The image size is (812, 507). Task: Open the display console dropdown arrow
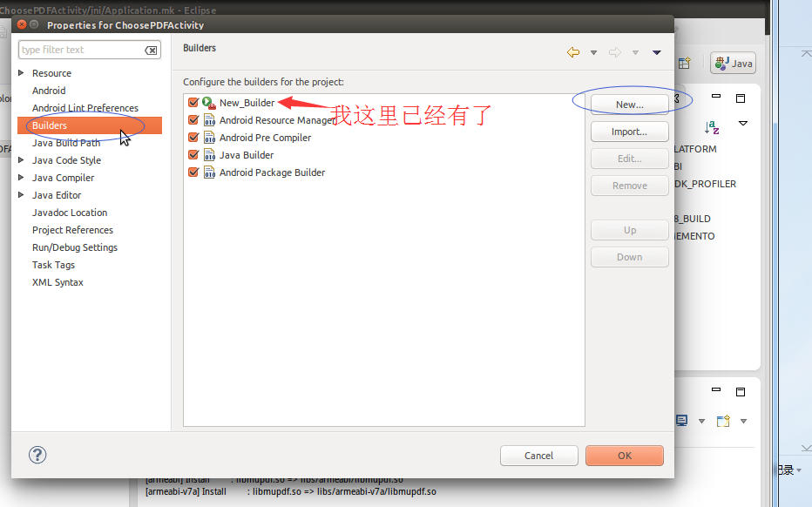701,421
